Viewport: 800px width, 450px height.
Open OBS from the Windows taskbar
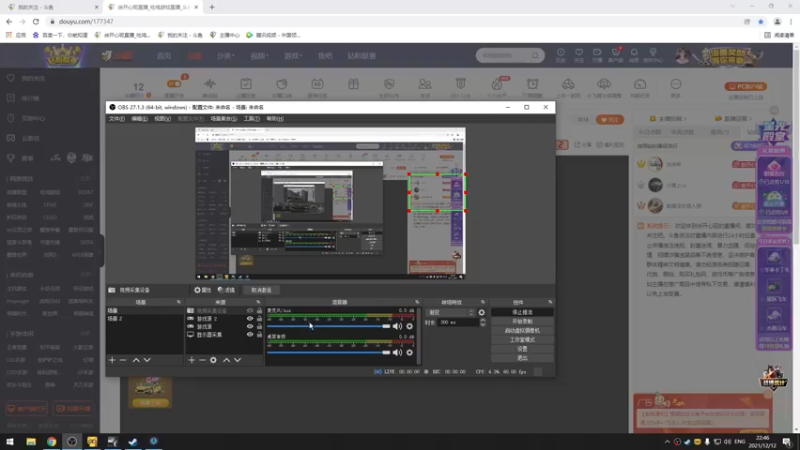72,441
